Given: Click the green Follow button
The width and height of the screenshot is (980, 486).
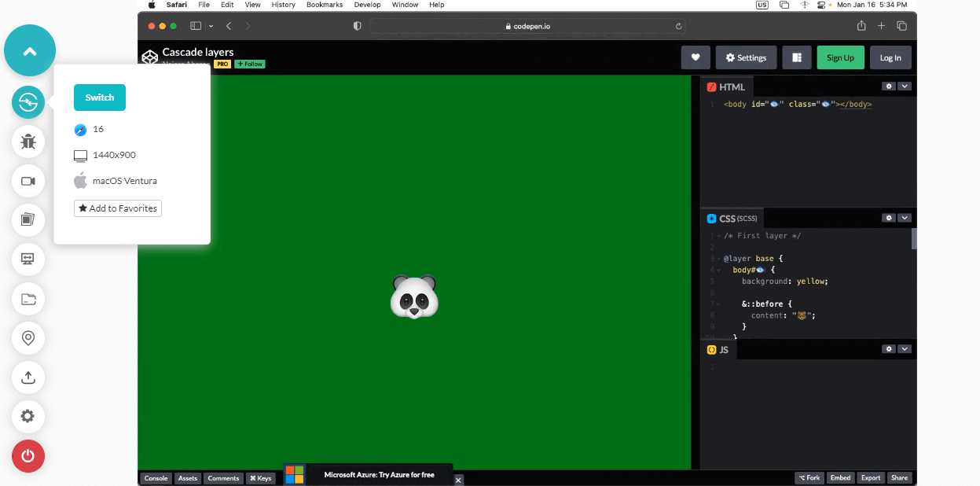Looking at the screenshot, I should pyautogui.click(x=250, y=64).
